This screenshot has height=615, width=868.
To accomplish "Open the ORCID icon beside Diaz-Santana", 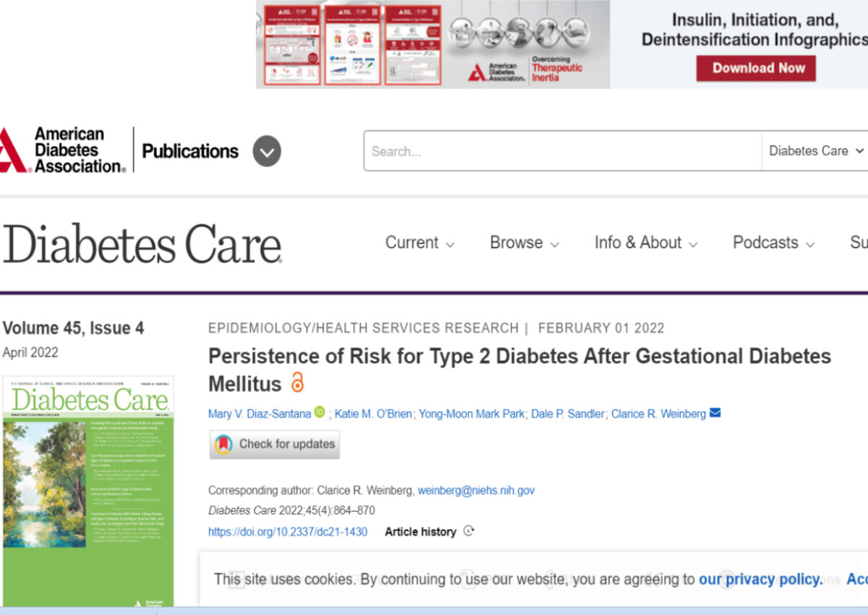I will [x=320, y=412].
